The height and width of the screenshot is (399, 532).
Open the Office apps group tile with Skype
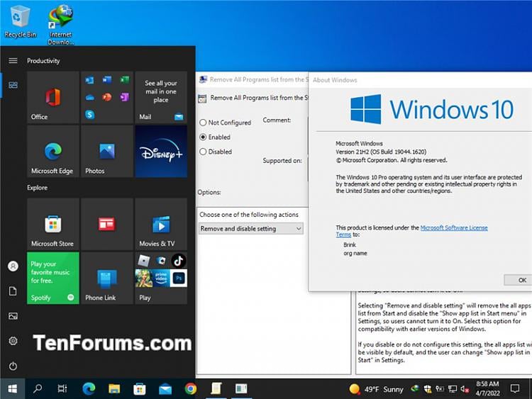click(x=107, y=97)
